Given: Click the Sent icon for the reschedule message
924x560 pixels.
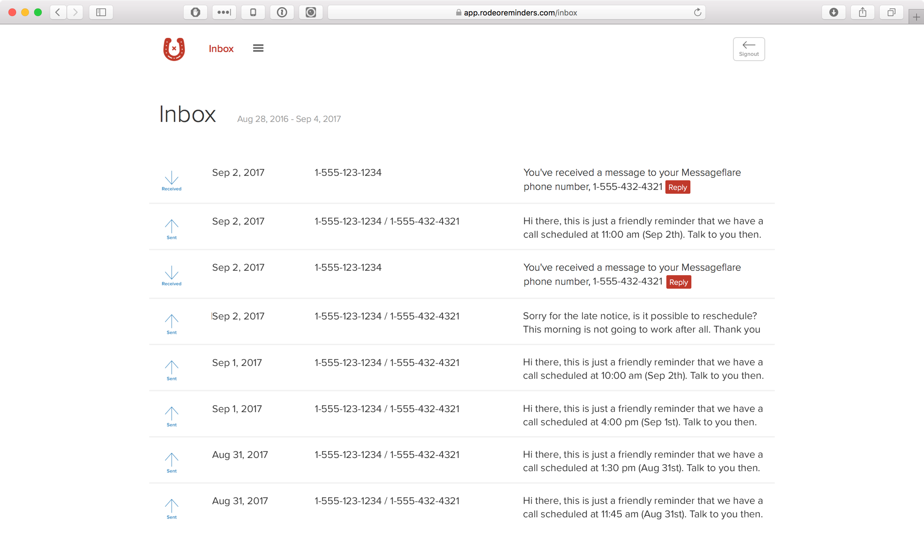Looking at the screenshot, I should pyautogui.click(x=171, y=324).
